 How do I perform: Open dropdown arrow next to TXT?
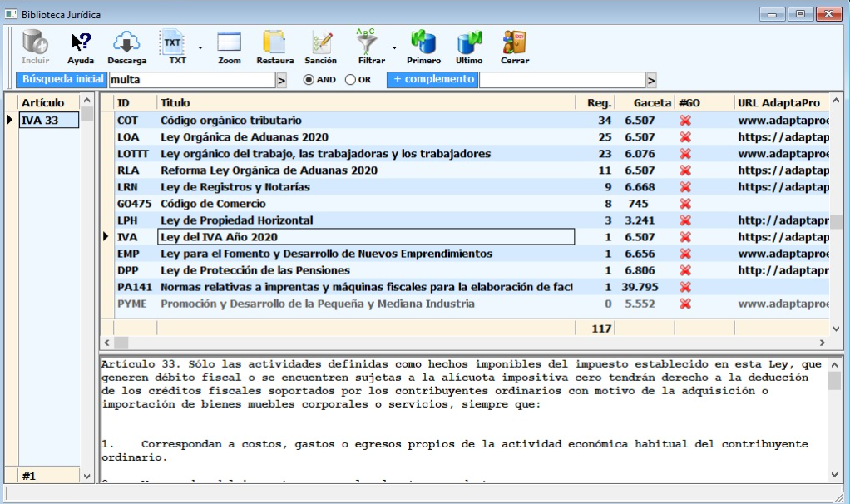pos(200,47)
